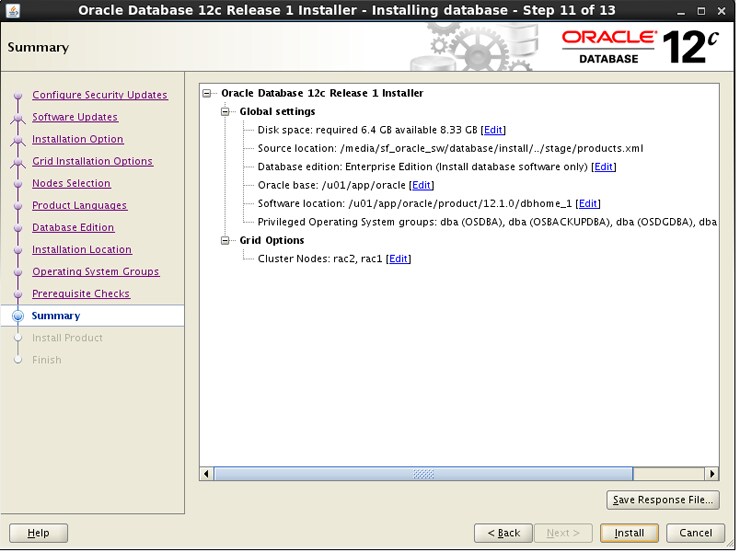Click the Configure Security Updates step bullet
Image resolution: width=740 pixels, height=552 pixels.
pyautogui.click(x=18, y=95)
